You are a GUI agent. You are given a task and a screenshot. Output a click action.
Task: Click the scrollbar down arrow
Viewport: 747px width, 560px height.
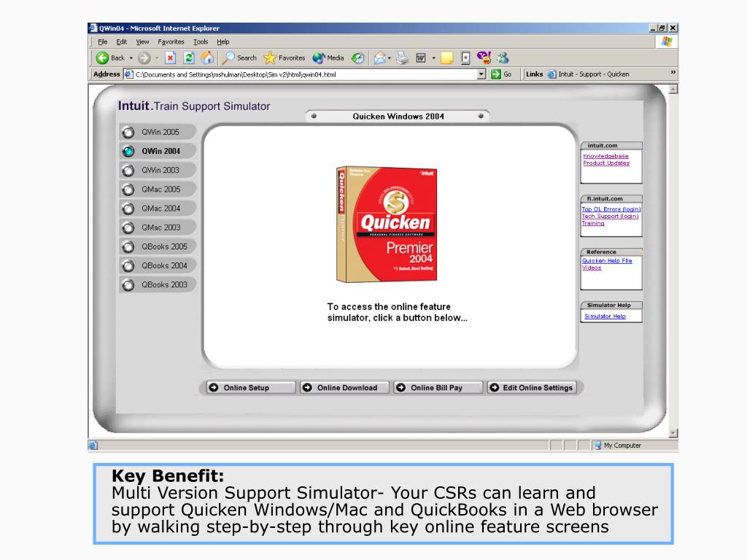point(673,433)
